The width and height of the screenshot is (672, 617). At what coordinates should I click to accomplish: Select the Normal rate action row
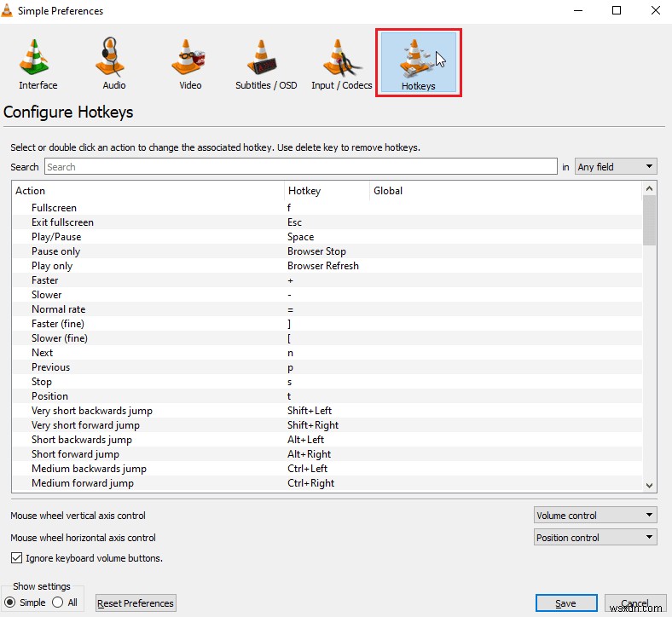pos(327,309)
